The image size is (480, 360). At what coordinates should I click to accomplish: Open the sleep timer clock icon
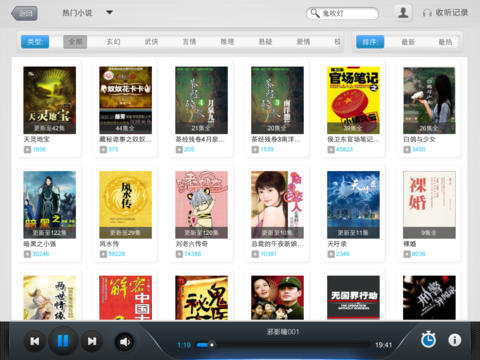tap(428, 340)
